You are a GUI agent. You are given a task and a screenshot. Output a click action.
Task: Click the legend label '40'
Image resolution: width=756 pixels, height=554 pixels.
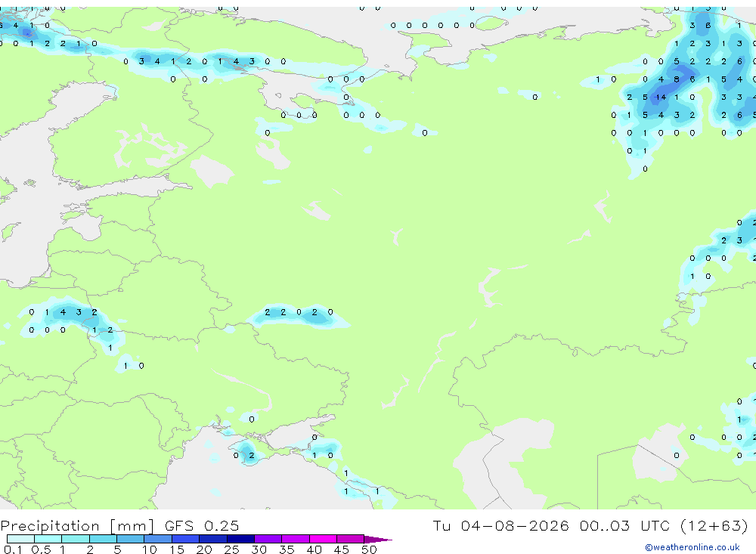(314, 549)
